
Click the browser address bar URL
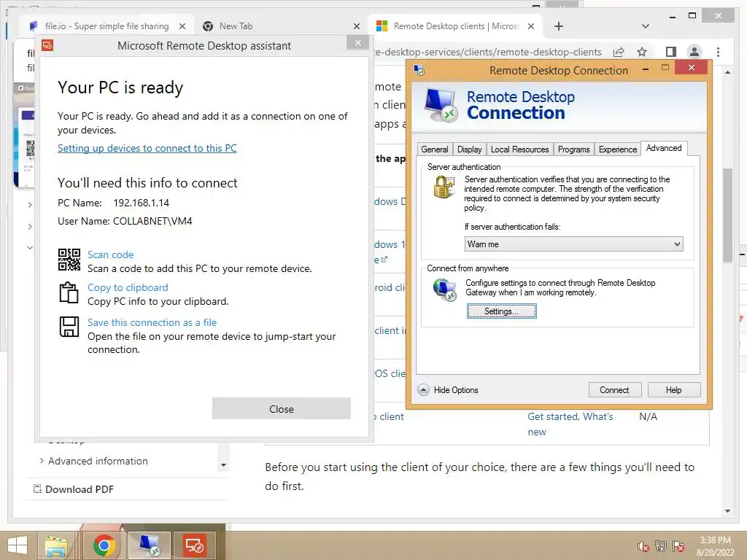click(x=487, y=52)
